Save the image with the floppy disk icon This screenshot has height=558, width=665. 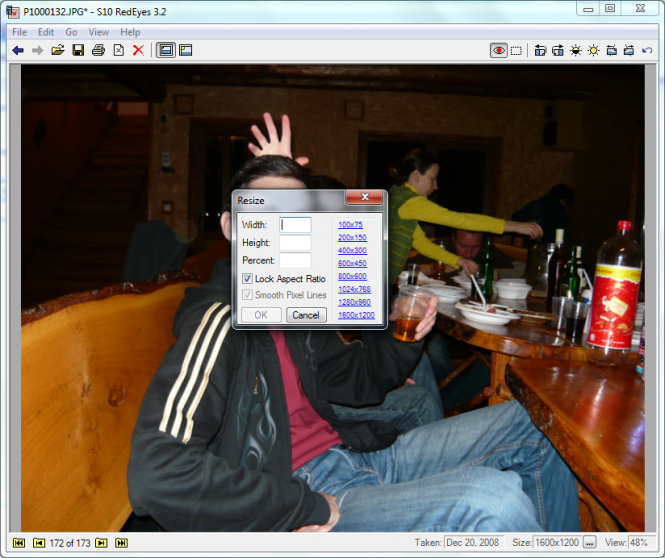(78, 50)
